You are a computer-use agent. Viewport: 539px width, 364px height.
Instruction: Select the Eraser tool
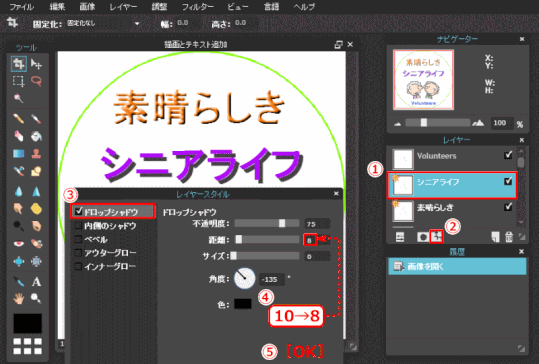[x=18, y=136]
